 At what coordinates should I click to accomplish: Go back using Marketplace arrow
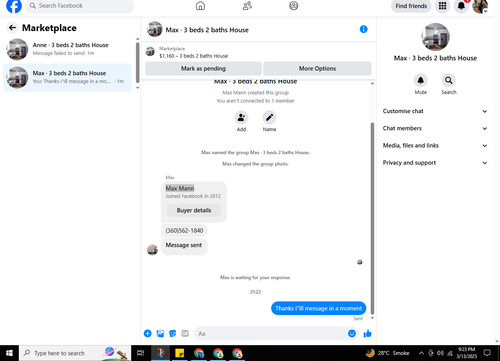12,28
